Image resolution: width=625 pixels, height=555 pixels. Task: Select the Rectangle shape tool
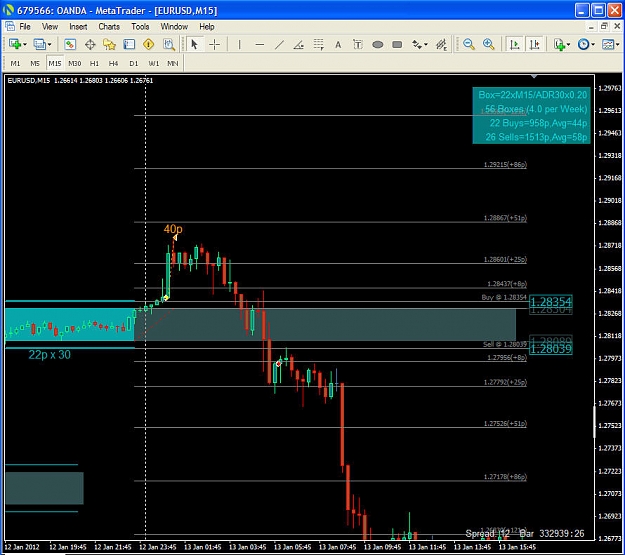pos(397,44)
